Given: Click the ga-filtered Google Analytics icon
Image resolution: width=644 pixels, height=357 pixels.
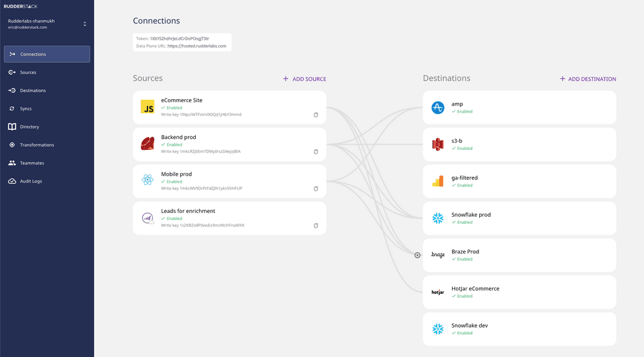Looking at the screenshot, I should [x=438, y=181].
